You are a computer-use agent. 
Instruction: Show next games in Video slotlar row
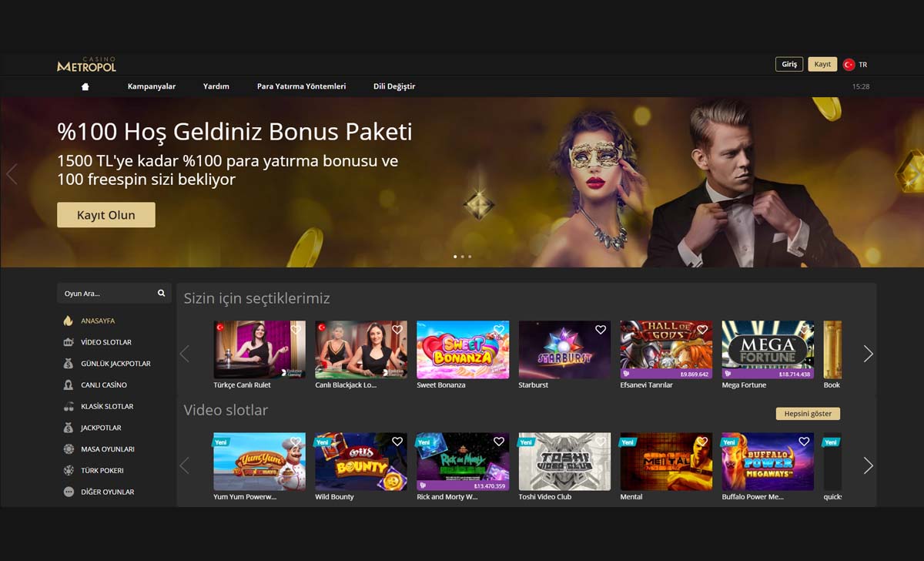point(869,465)
